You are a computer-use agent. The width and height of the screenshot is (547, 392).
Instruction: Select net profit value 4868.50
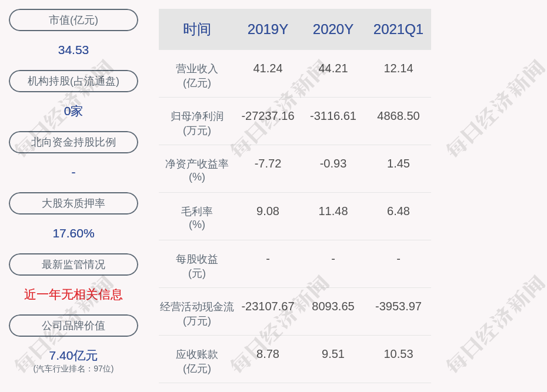coord(398,116)
